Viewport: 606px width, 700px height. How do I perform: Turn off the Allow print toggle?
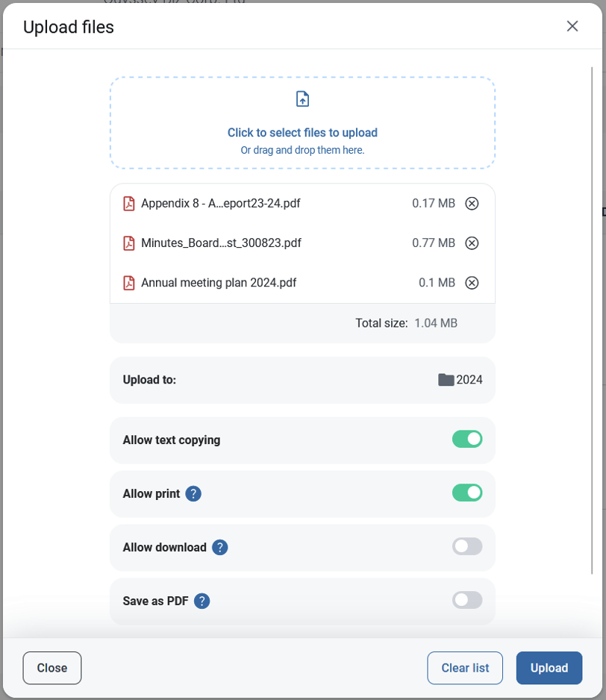pos(467,493)
